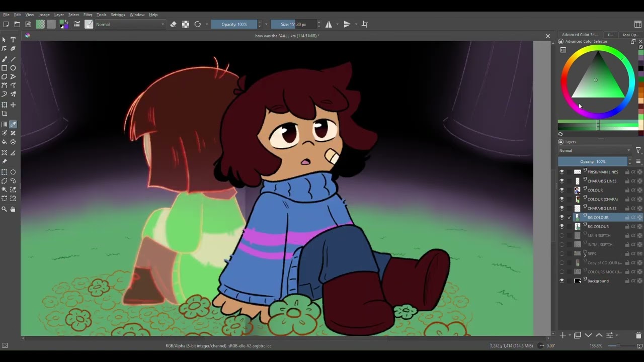The height and width of the screenshot is (362, 644).
Task: Open the brush blending mode dropdown
Action: (x=130, y=24)
